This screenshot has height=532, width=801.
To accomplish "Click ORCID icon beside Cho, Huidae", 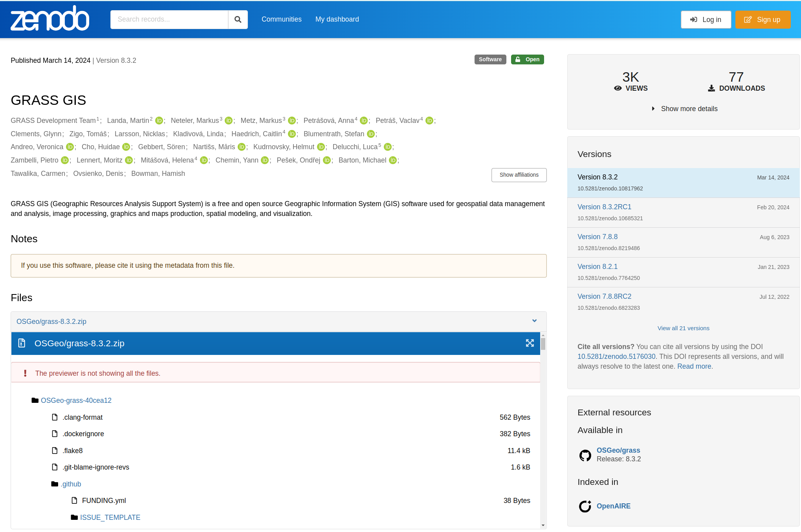I will [x=126, y=147].
